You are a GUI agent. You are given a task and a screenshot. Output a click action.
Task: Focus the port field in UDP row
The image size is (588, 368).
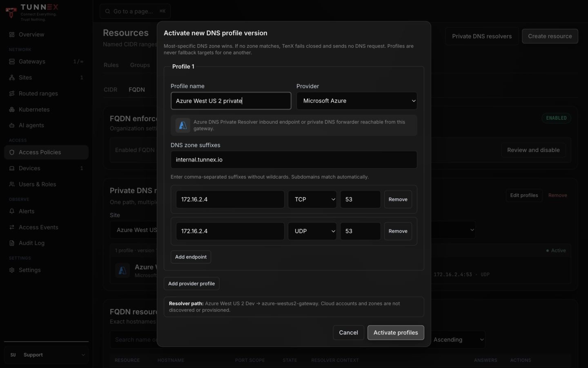point(361,231)
